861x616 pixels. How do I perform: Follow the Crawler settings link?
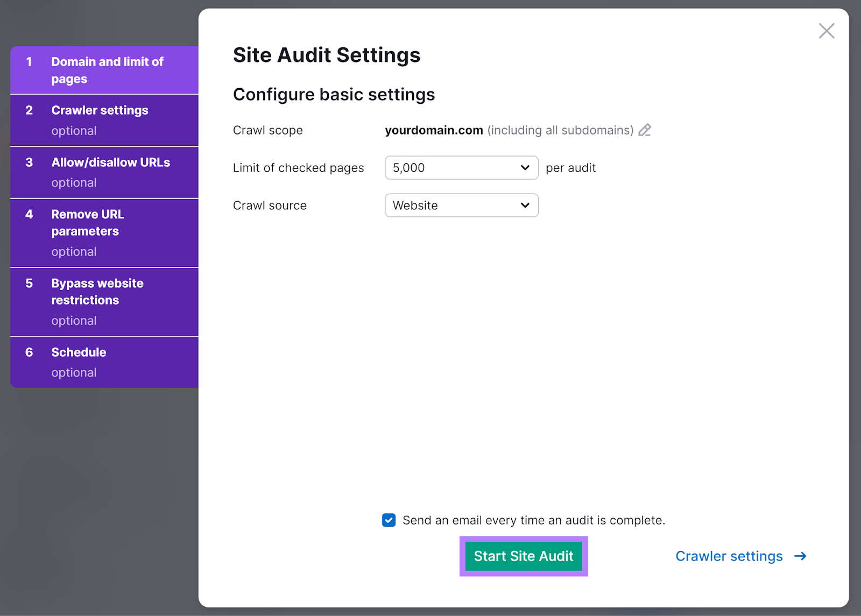tap(729, 556)
